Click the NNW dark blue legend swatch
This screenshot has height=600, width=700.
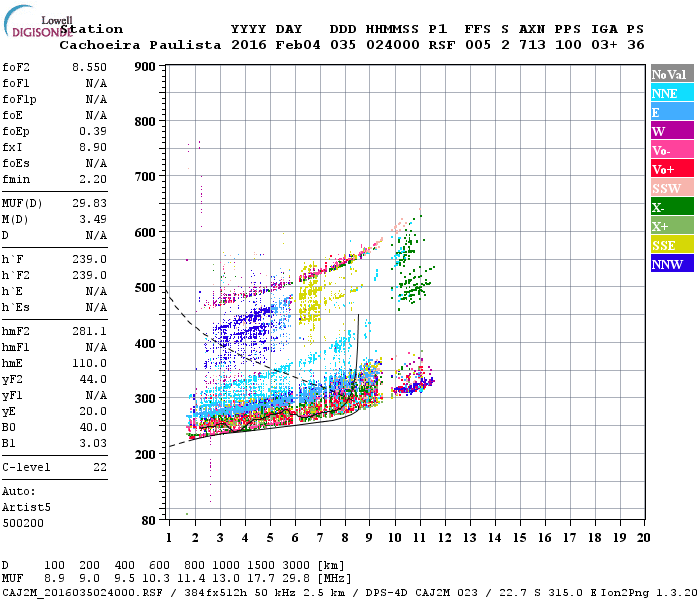tap(672, 264)
